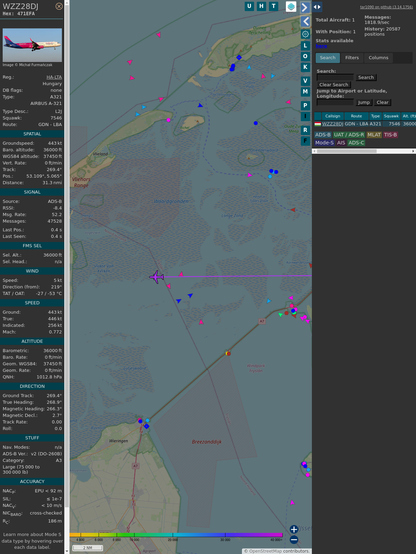The width and height of the screenshot is (416, 554).
Task: Close the WZZ28DJ aircraft info panel
Action: tap(59, 6)
